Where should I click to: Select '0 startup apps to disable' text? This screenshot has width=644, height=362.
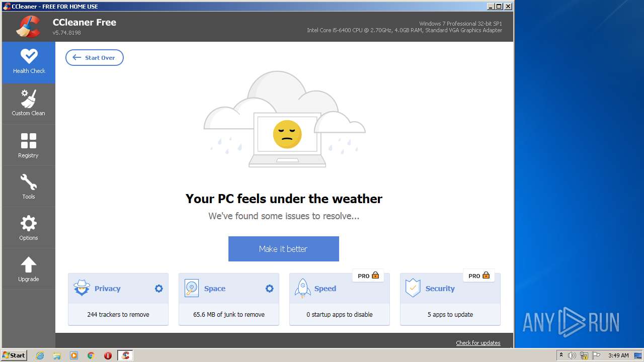pyautogui.click(x=340, y=315)
